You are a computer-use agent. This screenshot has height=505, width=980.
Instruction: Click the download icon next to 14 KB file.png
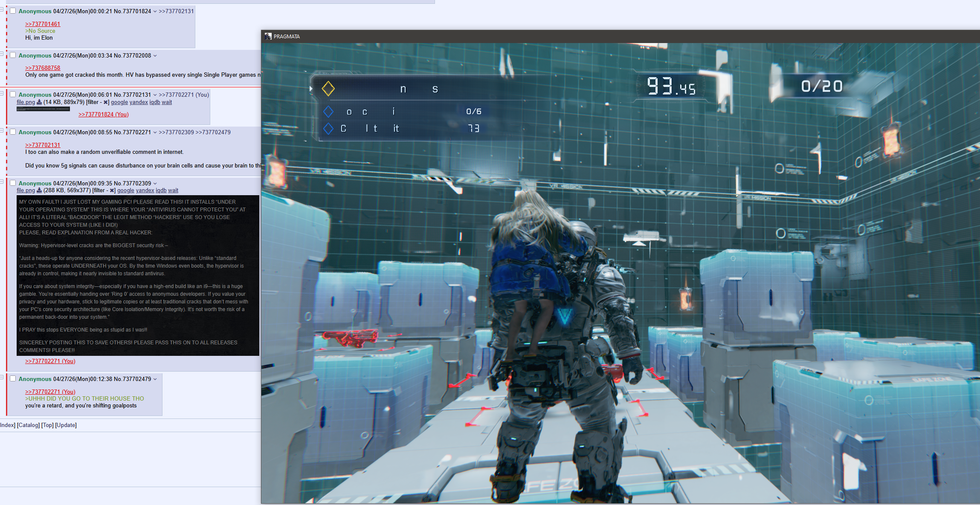coord(39,102)
